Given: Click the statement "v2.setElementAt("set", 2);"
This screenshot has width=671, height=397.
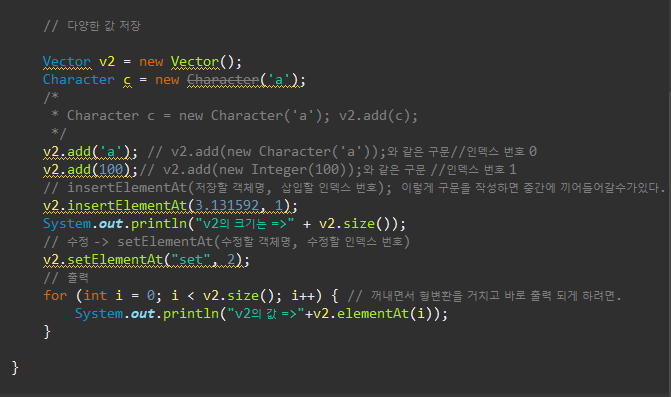Looking at the screenshot, I should tap(146, 260).
